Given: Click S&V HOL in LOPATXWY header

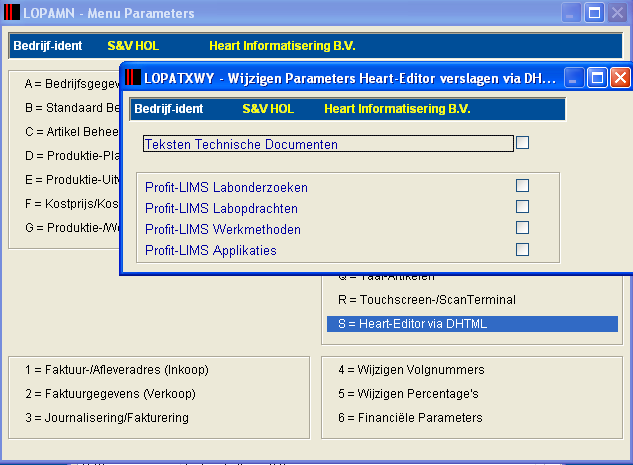Looking at the screenshot, I should [268, 109].
